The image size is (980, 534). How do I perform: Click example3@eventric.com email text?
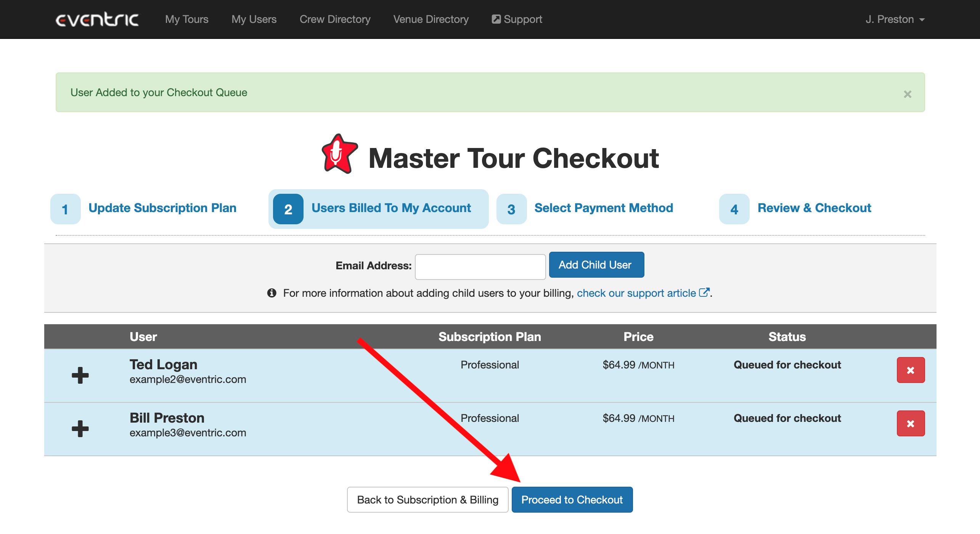[188, 433]
